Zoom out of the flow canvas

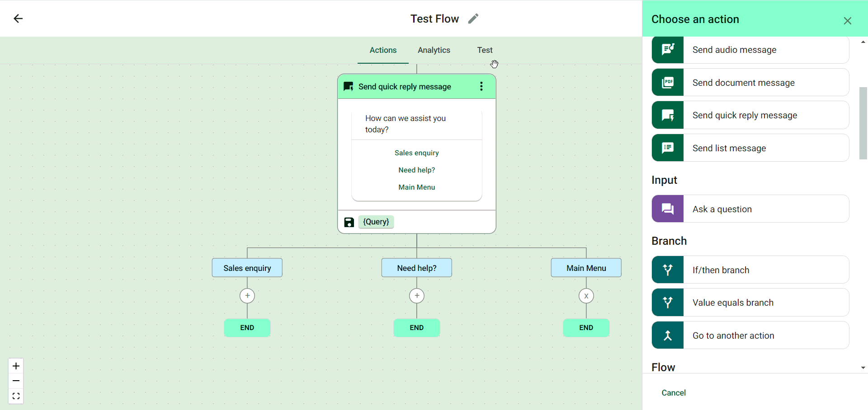coord(16,381)
